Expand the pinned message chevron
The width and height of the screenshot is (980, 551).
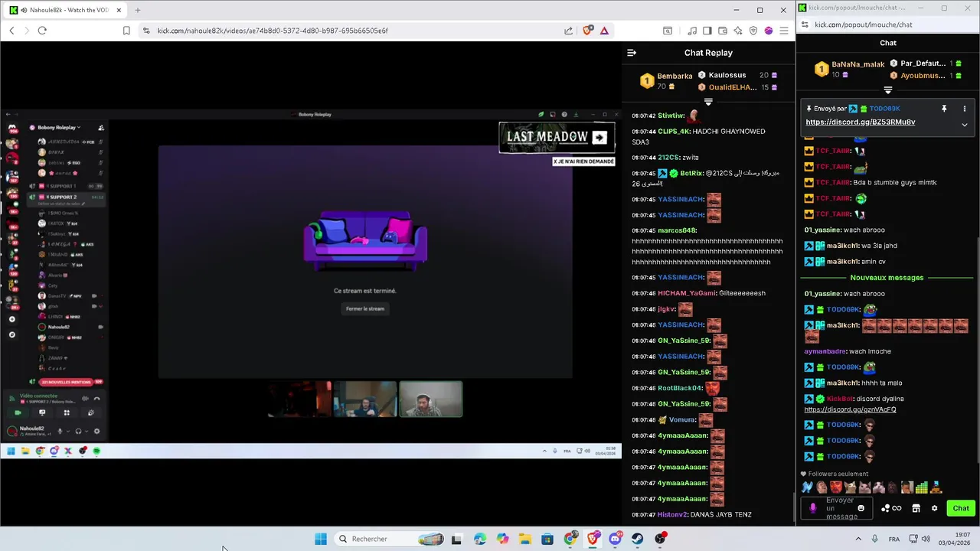[x=964, y=125]
